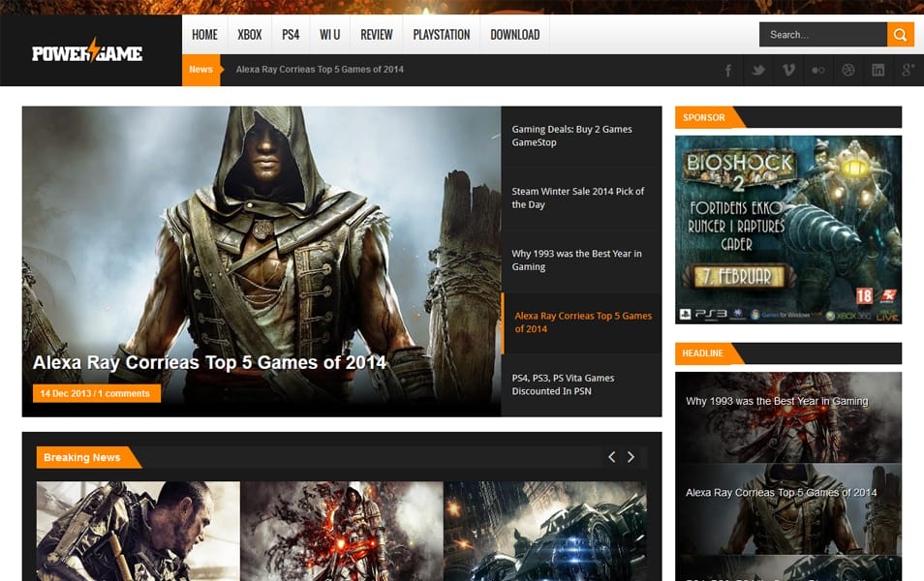
Task: Switch to the XBOX tab
Action: pos(249,34)
